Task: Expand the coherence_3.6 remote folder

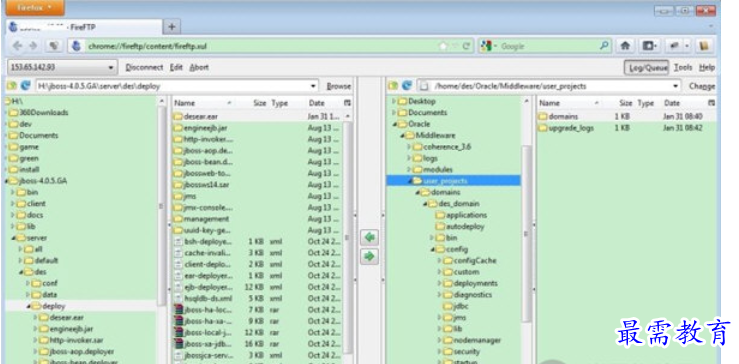Action: [409, 147]
